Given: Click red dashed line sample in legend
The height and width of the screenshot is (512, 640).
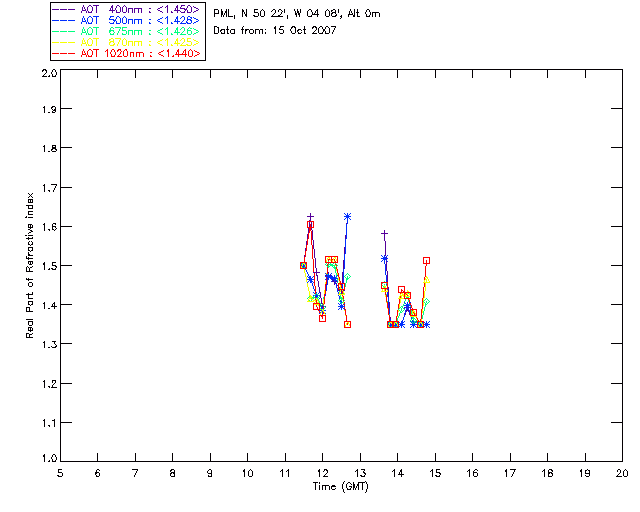Looking at the screenshot, I should pos(64,53).
